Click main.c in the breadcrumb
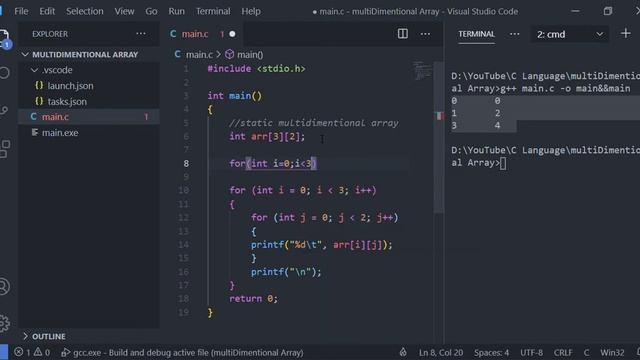The height and width of the screenshot is (360, 640). [199, 54]
